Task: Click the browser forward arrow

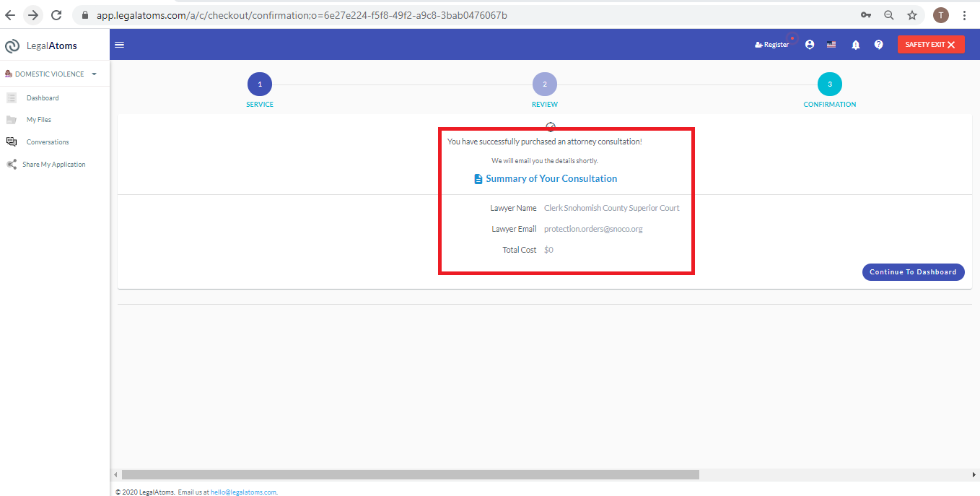Action: (33, 14)
